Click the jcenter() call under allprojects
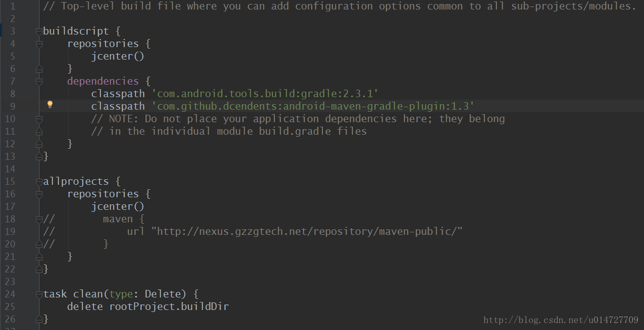Image resolution: width=644 pixels, height=330 pixels. [x=117, y=206]
